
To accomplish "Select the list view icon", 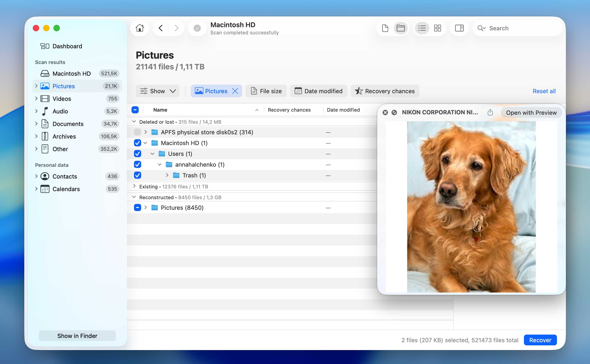I will point(422,28).
